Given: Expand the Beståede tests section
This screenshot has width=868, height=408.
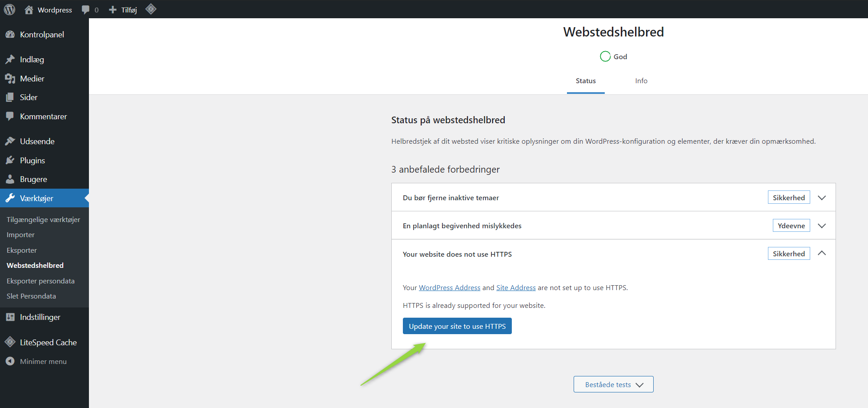Looking at the screenshot, I should pyautogui.click(x=614, y=384).
